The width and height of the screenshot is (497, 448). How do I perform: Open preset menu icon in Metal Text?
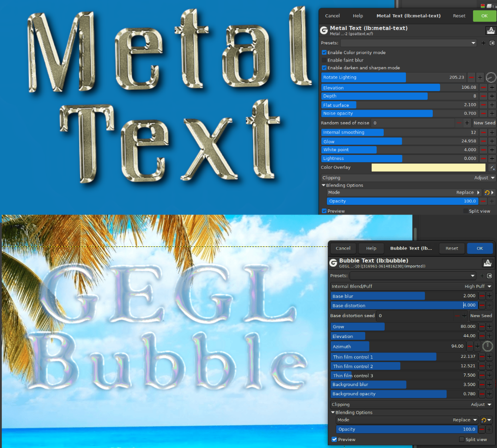coord(492,43)
